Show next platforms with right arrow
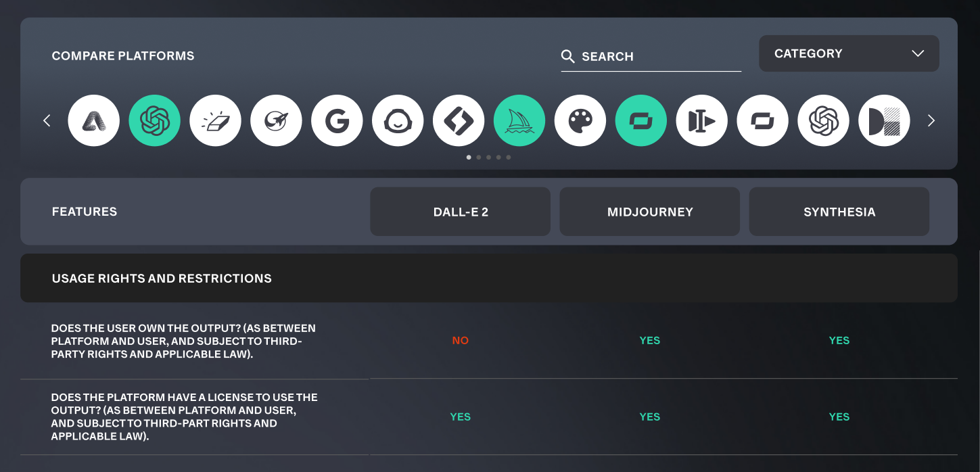The width and height of the screenshot is (980, 472). [x=931, y=121]
